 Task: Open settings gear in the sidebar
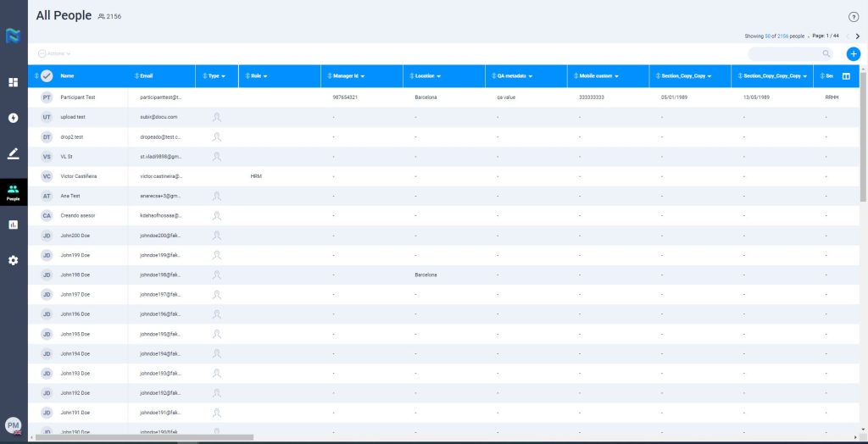click(x=13, y=260)
